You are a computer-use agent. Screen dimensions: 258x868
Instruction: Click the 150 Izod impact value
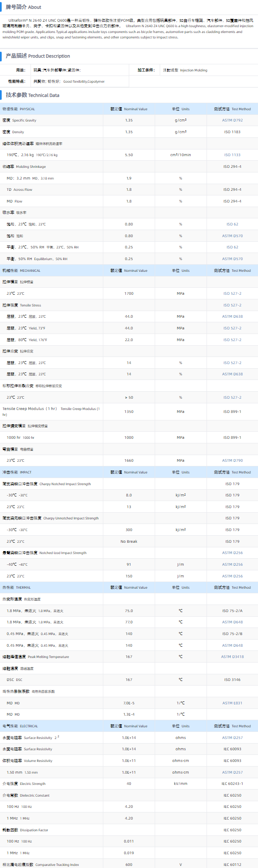(x=129, y=576)
